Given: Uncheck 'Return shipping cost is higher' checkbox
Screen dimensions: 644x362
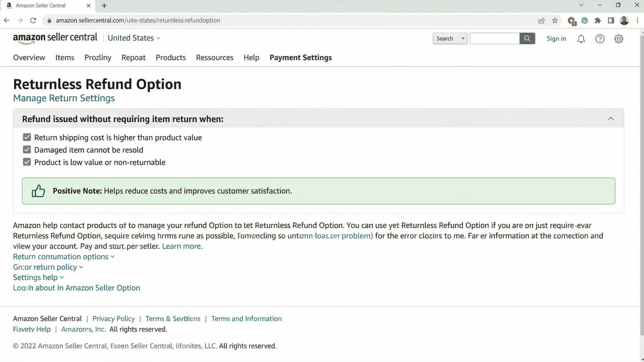Looking at the screenshot, I should (27, 137).
